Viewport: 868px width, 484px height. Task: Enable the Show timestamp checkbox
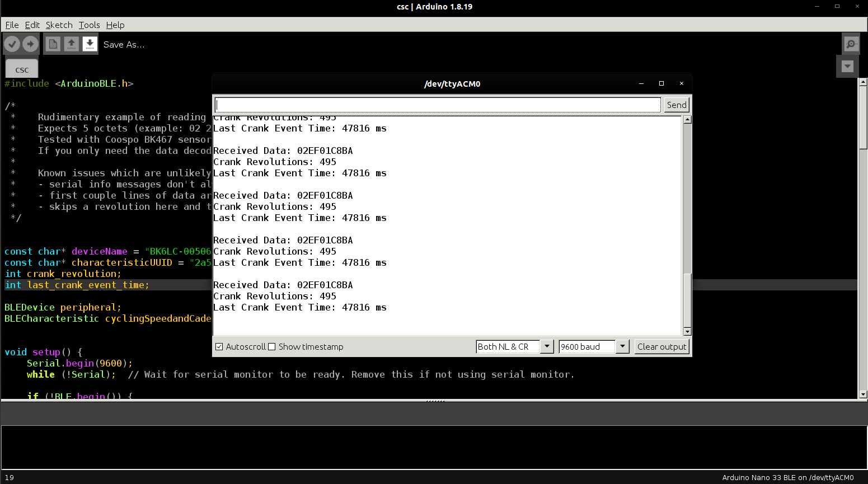(x=272, y=347)
